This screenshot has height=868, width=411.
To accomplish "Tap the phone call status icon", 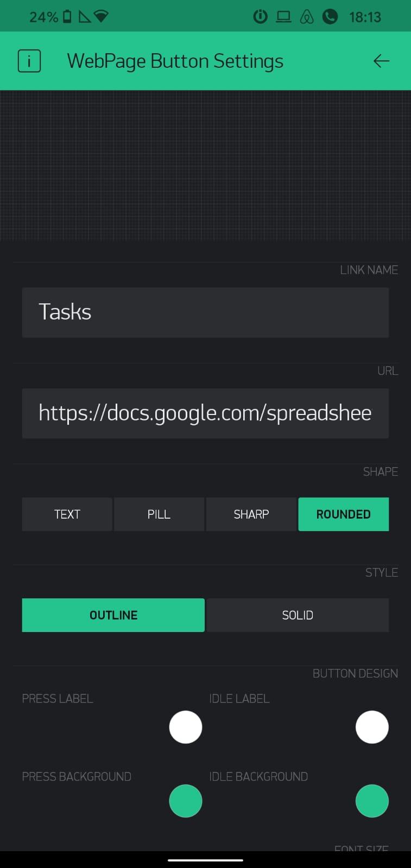I will pos(330,16).
